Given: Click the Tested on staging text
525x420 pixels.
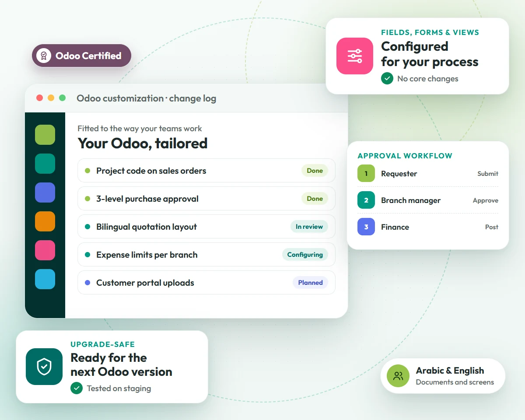Looking at the screenshot, I should point(119,388).
